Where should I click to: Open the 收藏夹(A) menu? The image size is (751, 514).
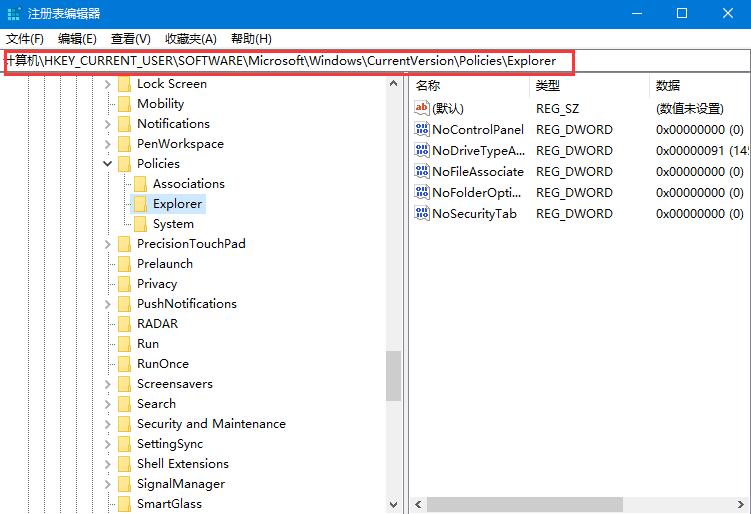190,39
